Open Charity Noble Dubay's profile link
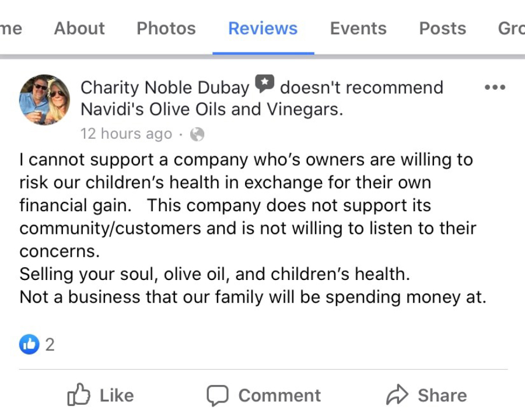The width and height of the screenshot is (525, 420). (164, 87)
